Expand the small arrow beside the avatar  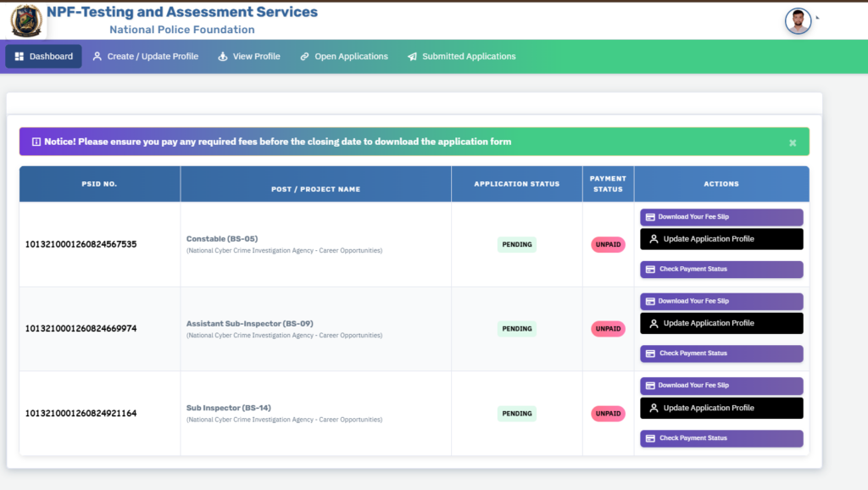pyautogui.click(x=817, y=18)
